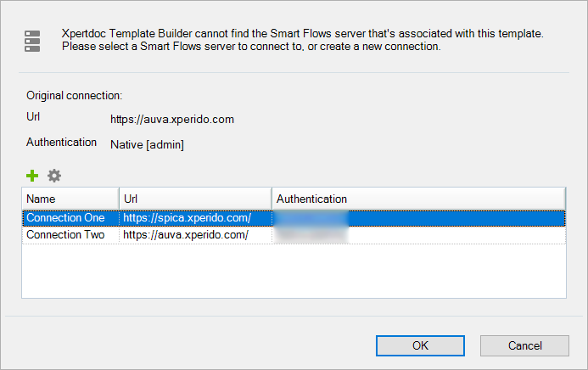The height and width of the screenshot is (370, 588).
Task: Click the green plus add connection icon
Action: [x=32, y=176]
